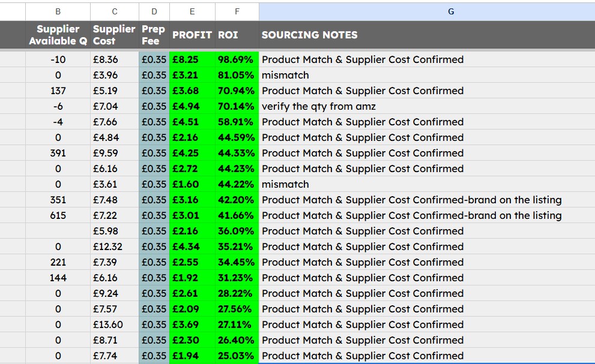Click the PROFIT header cell
595x364 pixels.
coord(192,35)
